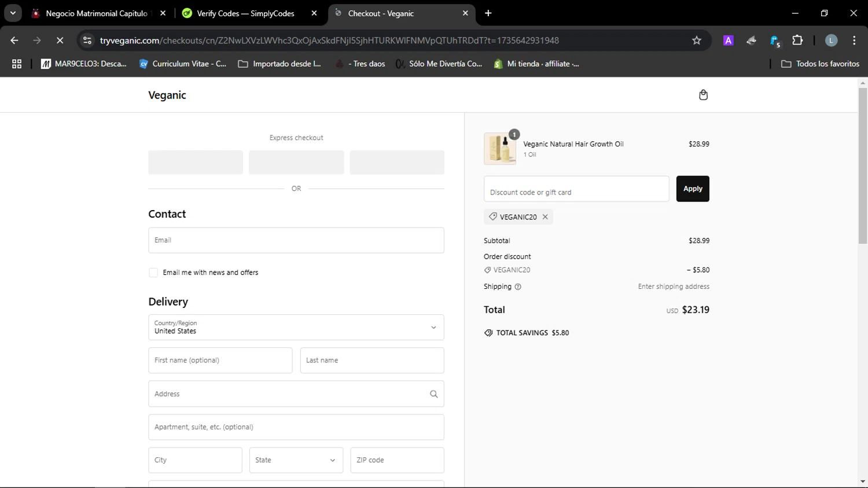Close the Negocio Matrimonial tab
The height and width of the screenshot is (488, 868).
coord(163,13)
